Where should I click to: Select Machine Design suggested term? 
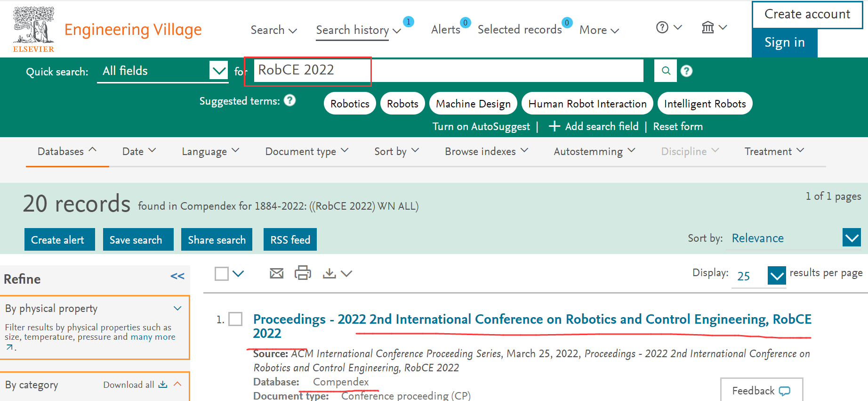(473, 103)
